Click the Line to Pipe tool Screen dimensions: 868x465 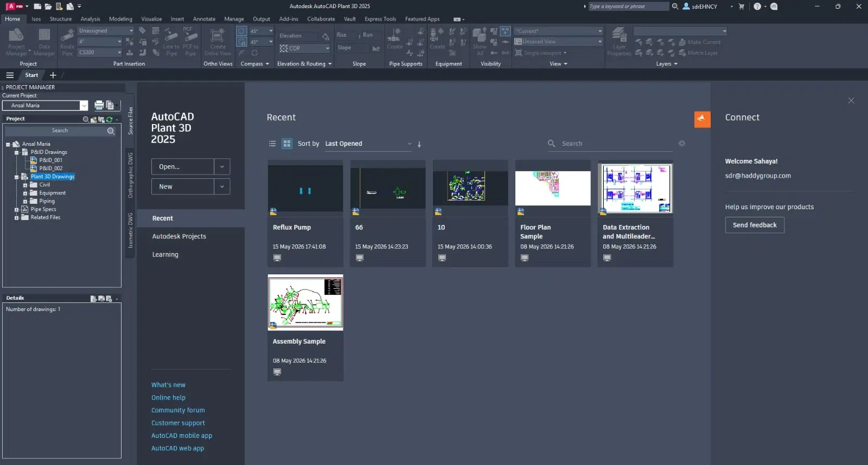coord(171,42)
